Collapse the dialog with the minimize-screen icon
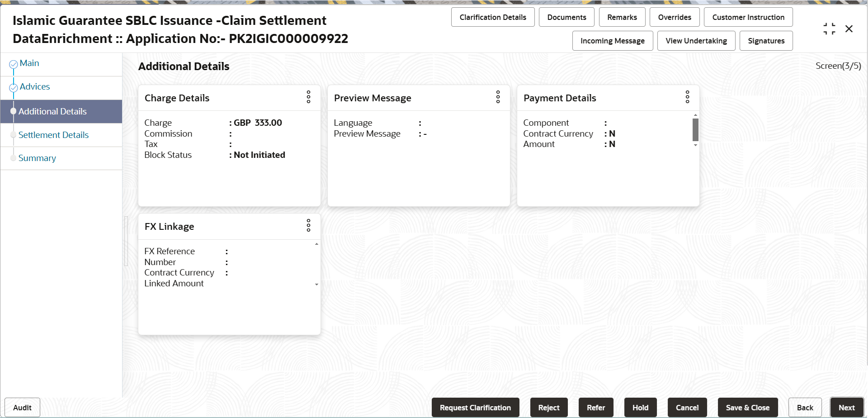 tap(829, 29)
